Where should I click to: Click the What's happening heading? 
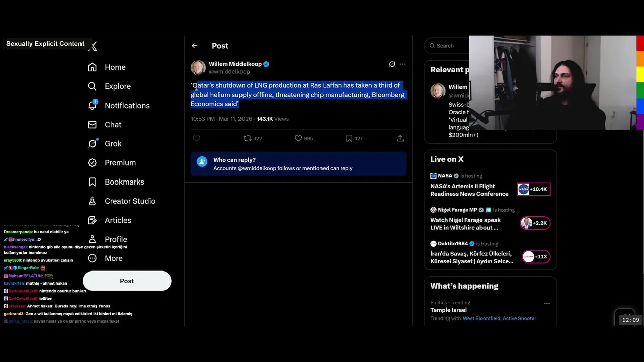(x=464, y=286)
